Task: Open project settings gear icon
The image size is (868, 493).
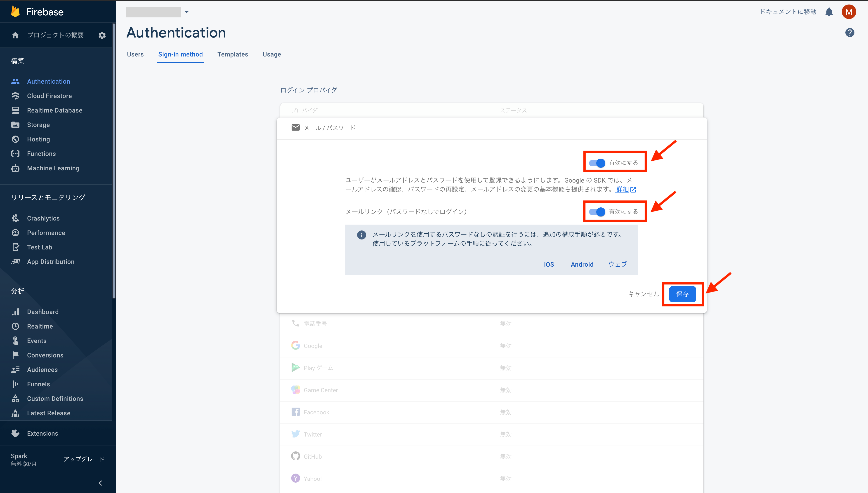Action: [x=102, y=35]
